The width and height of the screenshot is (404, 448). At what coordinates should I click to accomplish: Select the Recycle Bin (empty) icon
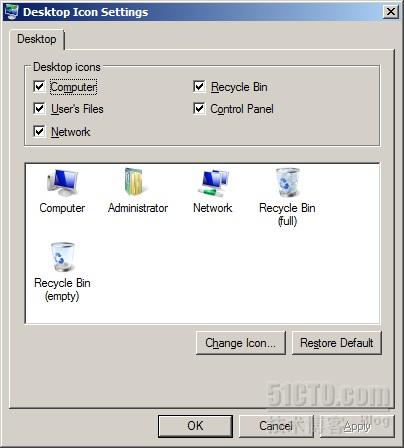[x=62, y=272]
